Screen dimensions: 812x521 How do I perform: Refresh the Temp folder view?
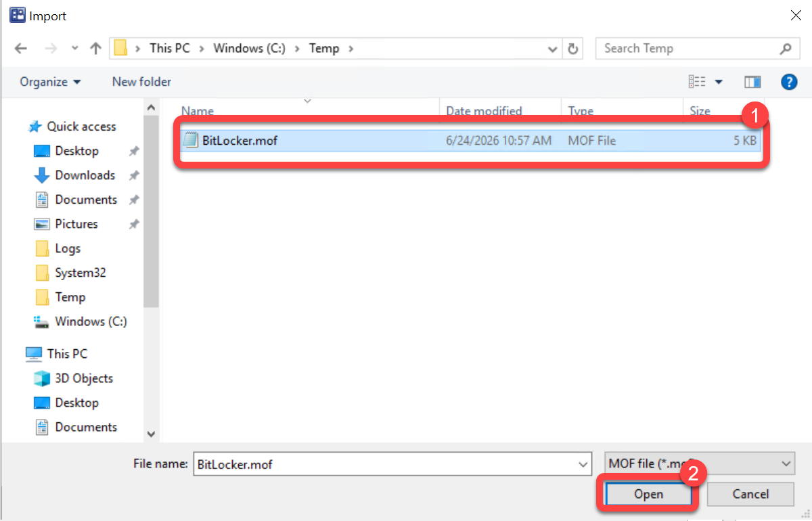[573, 49]
